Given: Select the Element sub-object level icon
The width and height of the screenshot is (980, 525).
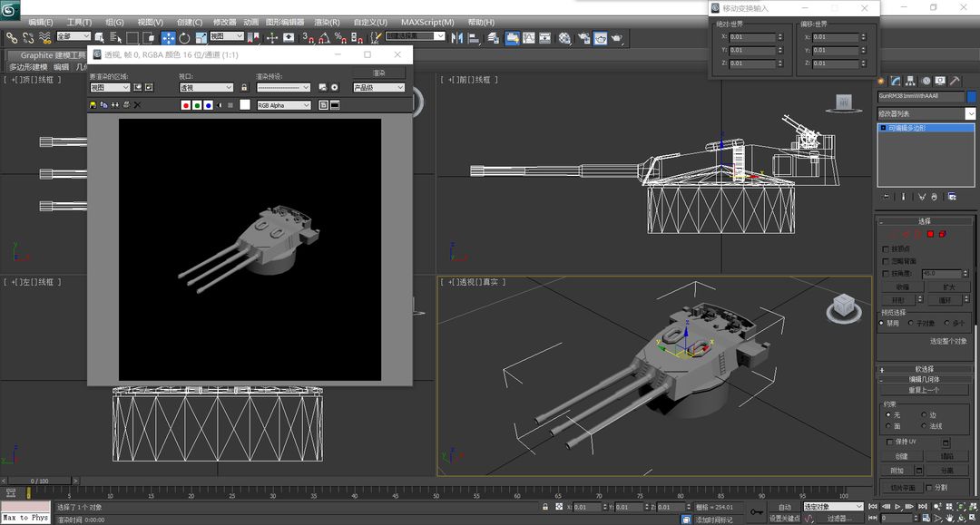Looking at the screenshot, I should tap(943, 234).
